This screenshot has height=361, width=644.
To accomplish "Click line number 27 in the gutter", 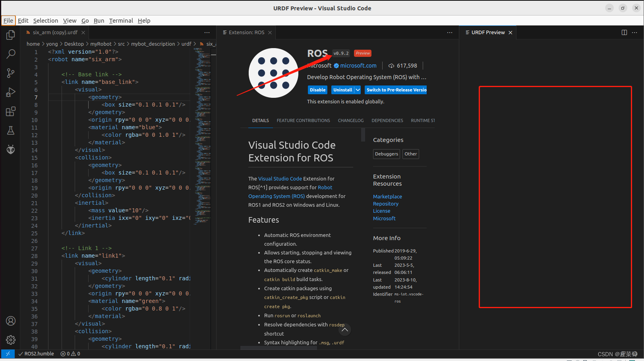I will click(x=35, y=248).
